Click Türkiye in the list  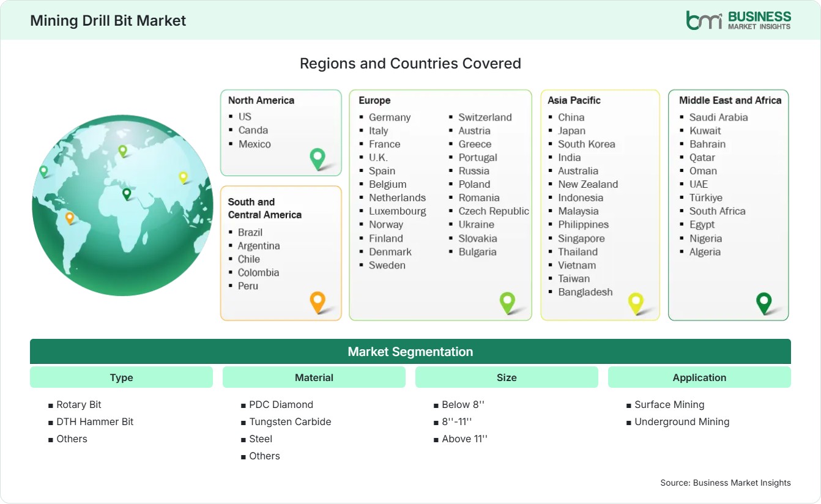coord(706,198)
